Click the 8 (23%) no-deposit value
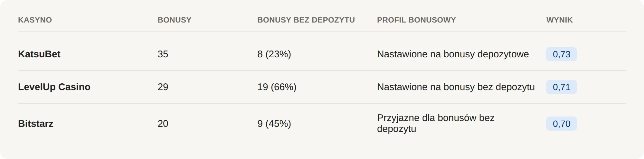The height and width of the screenshot is (159, 644). point(274,54)
